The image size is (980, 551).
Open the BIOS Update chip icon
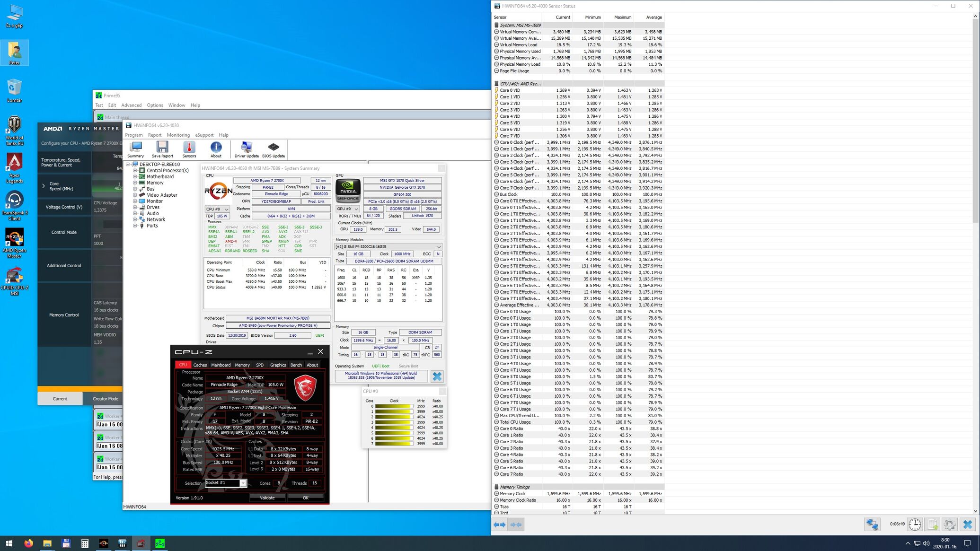click(x=274, y=149)
